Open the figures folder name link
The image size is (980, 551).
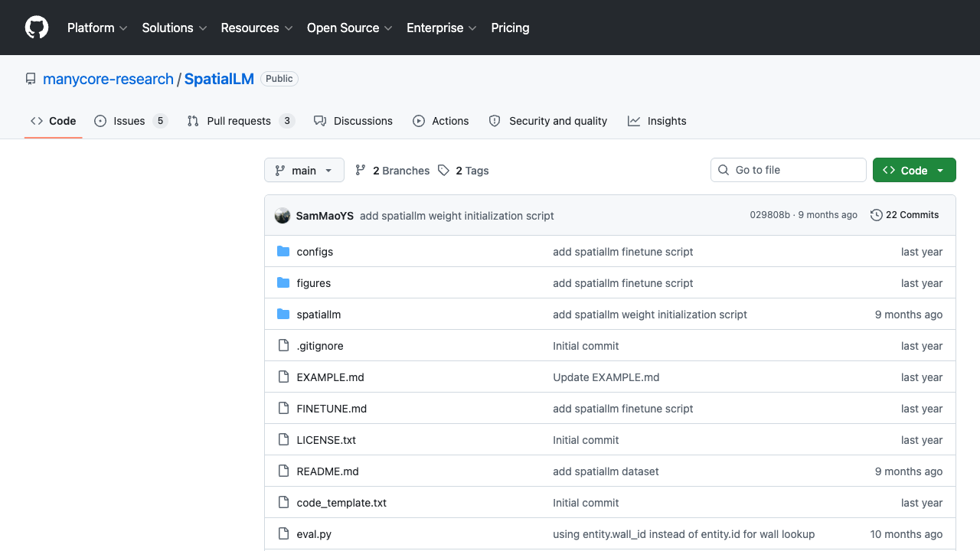click(314, 283)
